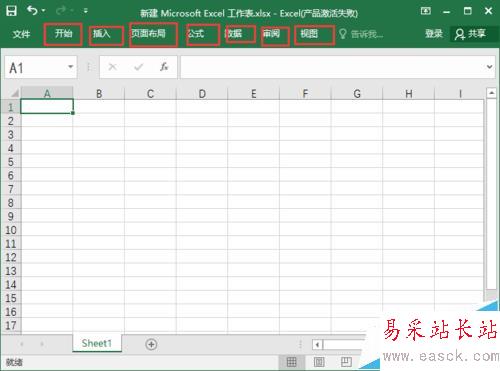Open the 视图 (View) tab
This screenshot has width=500, height=371.
click(309, 34)
